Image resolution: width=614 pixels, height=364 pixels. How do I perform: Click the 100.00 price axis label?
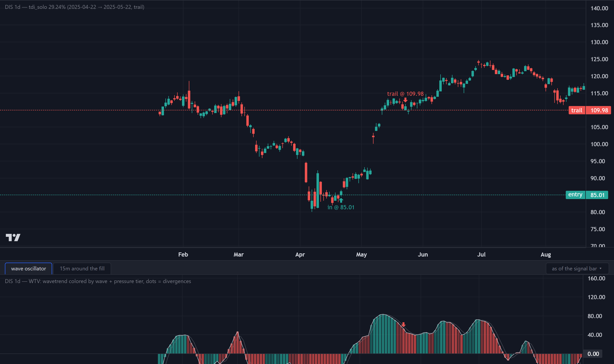(599, 144)
